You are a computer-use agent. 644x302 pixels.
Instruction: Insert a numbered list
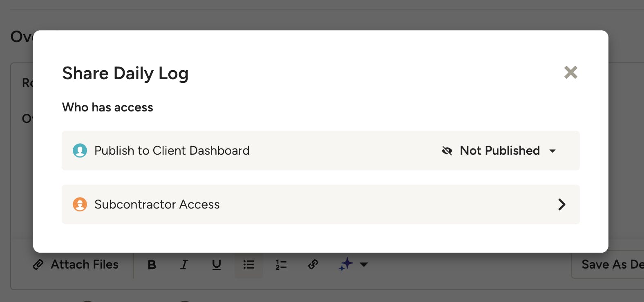[281, 264]
